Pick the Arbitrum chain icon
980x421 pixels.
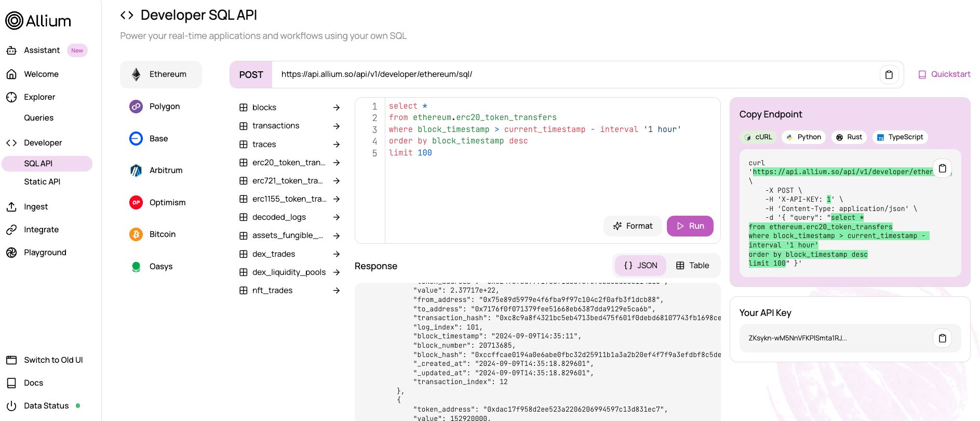[136, 170]
